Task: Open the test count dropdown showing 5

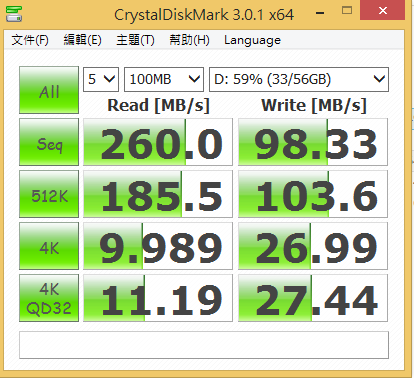Action: click(101, 79)
